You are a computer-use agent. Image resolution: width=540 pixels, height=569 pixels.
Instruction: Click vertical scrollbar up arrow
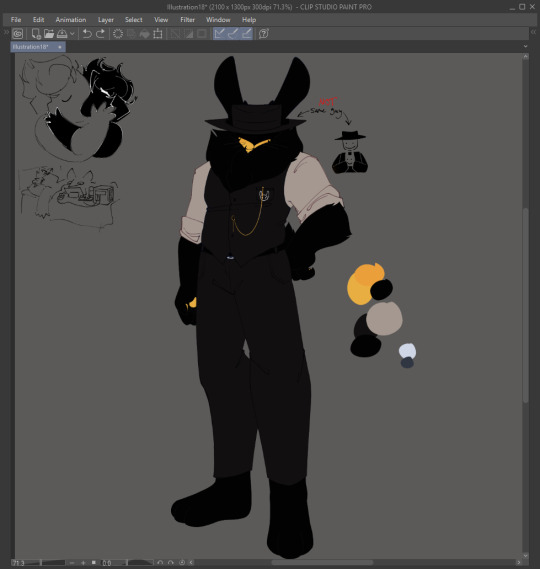pos(525,57)
